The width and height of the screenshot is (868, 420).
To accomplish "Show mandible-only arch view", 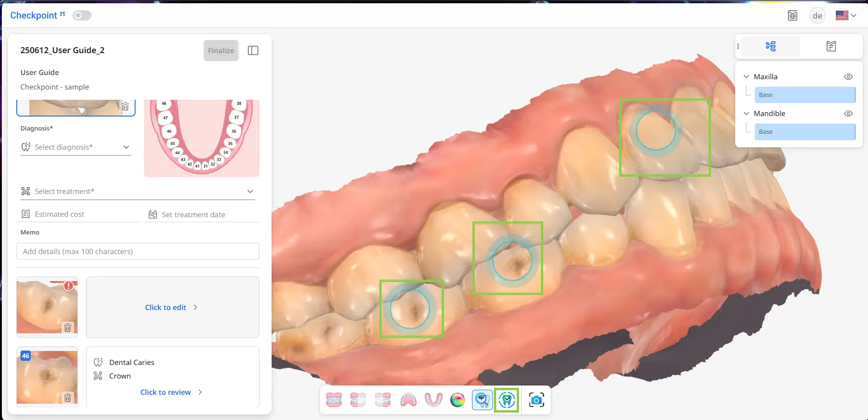I will [433, 400].
